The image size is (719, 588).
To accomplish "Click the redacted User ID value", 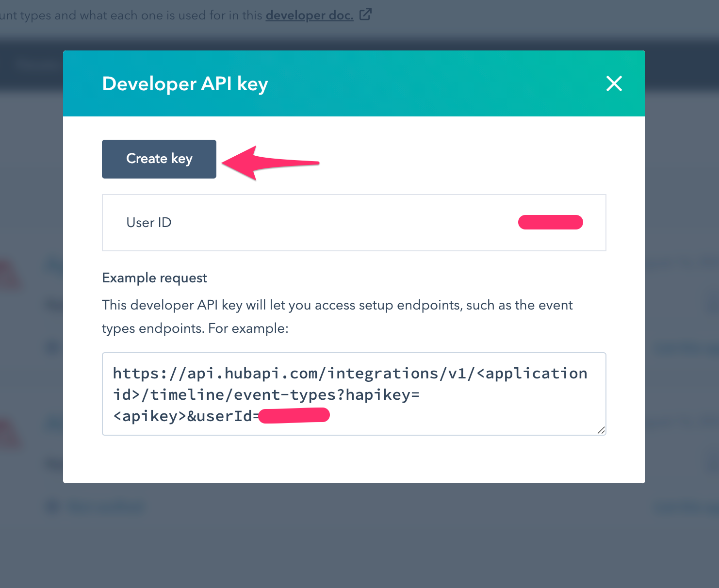I will pyautogui.click(x=550, y=222).
